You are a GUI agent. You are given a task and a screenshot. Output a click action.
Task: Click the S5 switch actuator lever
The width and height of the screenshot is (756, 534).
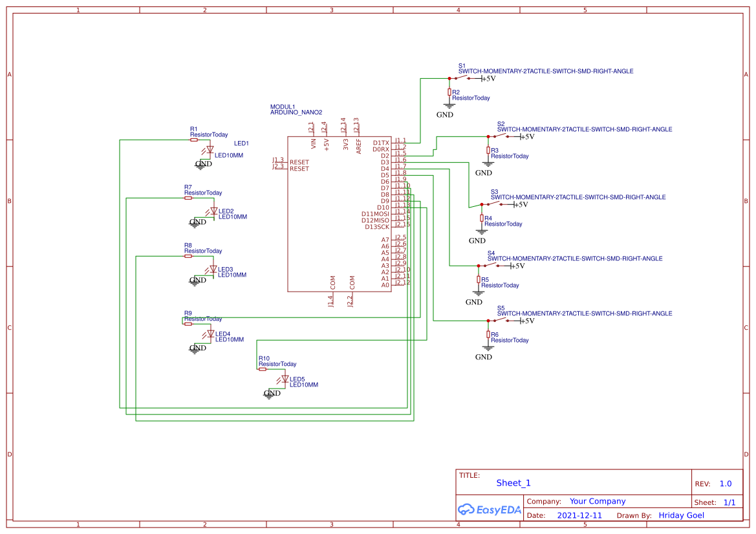501,317
